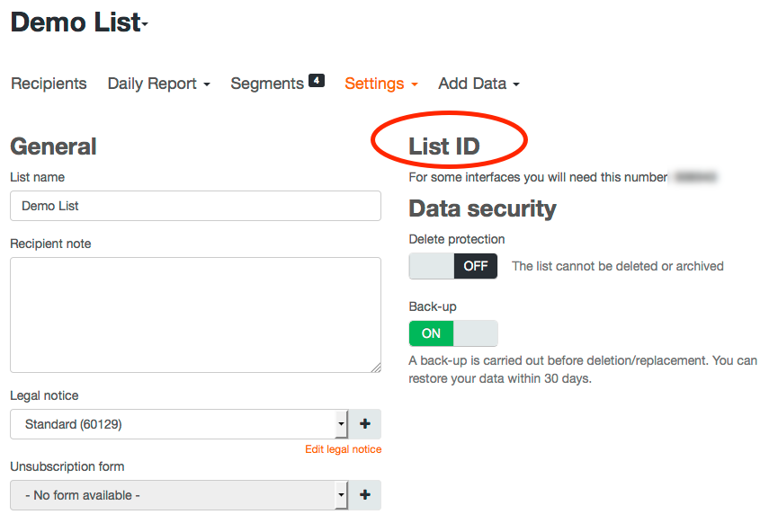Click the Segments count badge
This screenshot has height=532, width=778.
pyautogui.click(x=316, y=81)
